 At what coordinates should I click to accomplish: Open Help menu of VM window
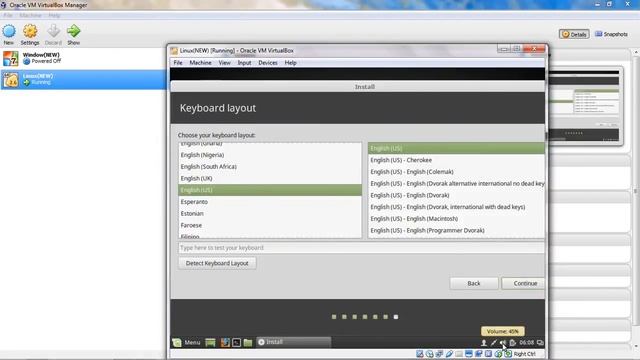tap(290, 63)
